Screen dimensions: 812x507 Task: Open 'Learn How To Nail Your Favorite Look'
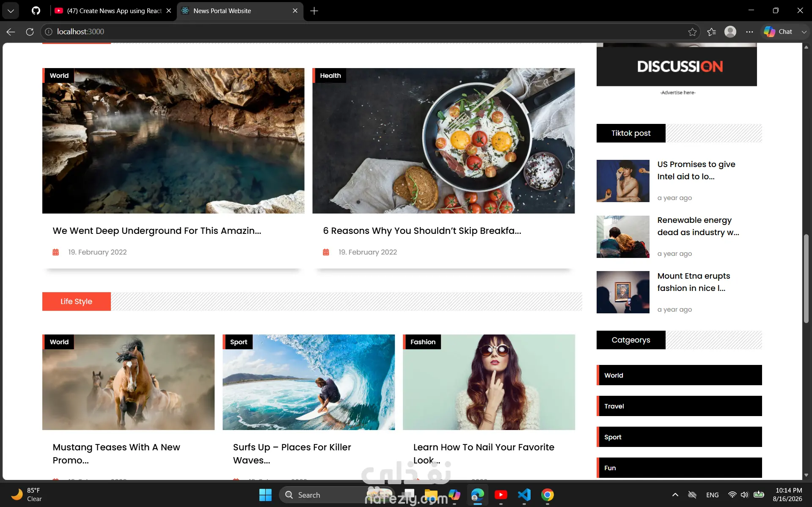click(x=484, y=454)
